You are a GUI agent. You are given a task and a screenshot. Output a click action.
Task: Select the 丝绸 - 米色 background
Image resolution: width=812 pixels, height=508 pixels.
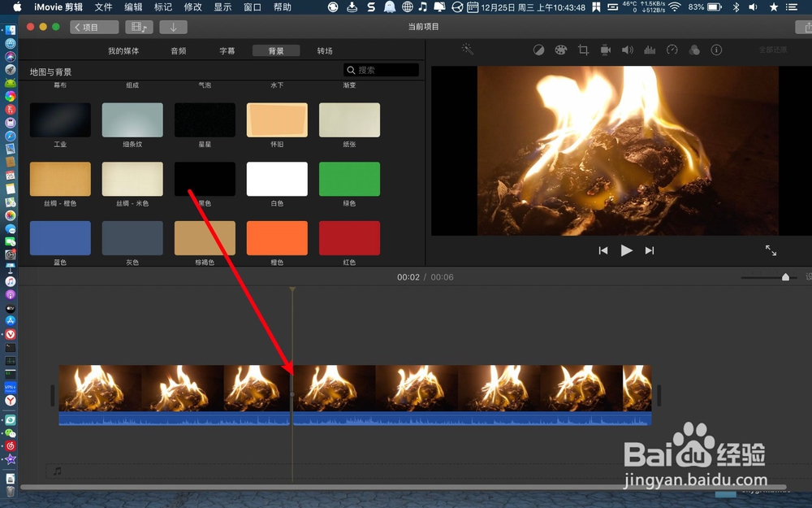[x=132, y=179]
